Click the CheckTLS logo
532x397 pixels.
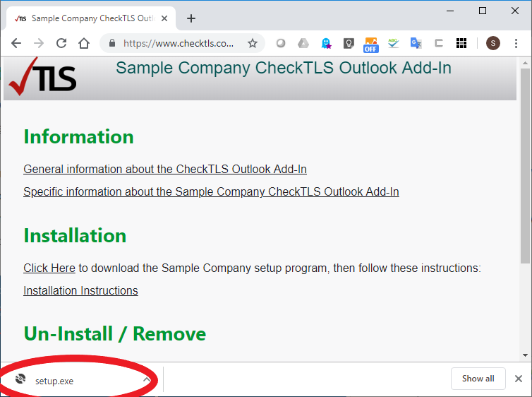click(42, 77)
